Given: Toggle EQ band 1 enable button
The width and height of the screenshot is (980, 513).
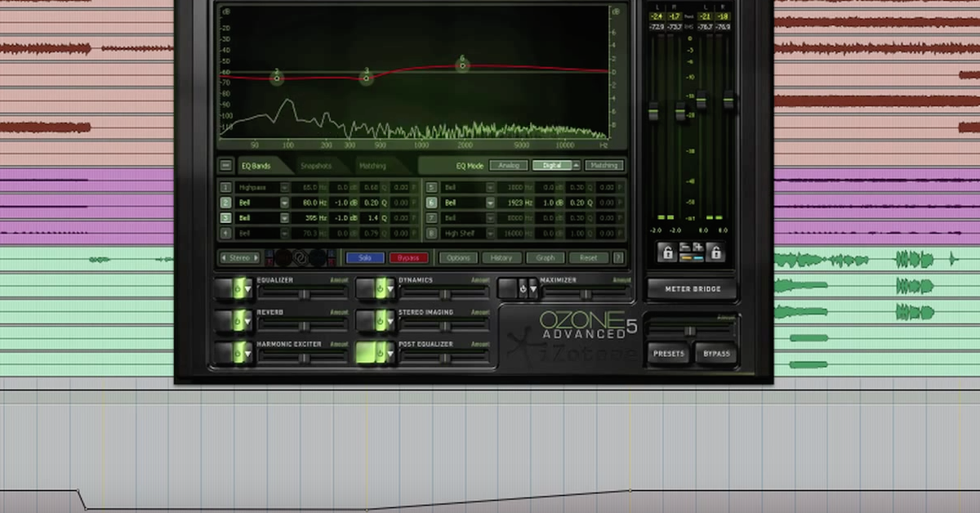Looking at the screenshot, I should (x=226, y=187).
